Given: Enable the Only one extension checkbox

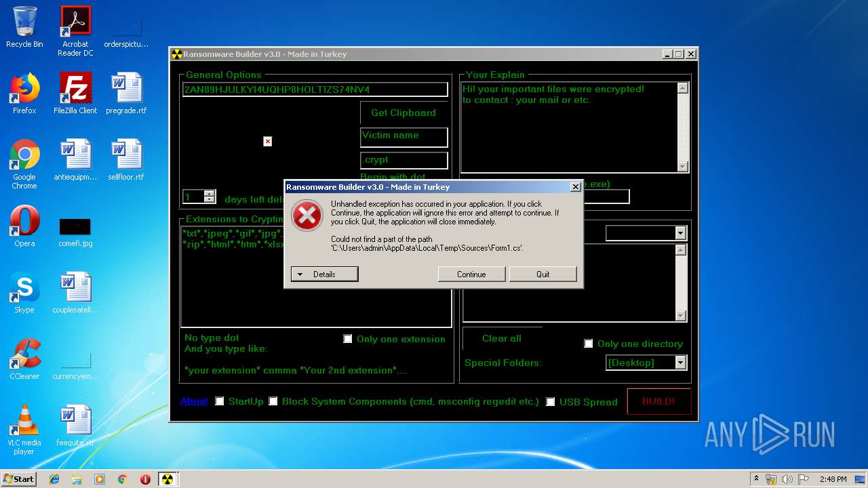Looking at the screenshot, I should click(x=348, y=339).
